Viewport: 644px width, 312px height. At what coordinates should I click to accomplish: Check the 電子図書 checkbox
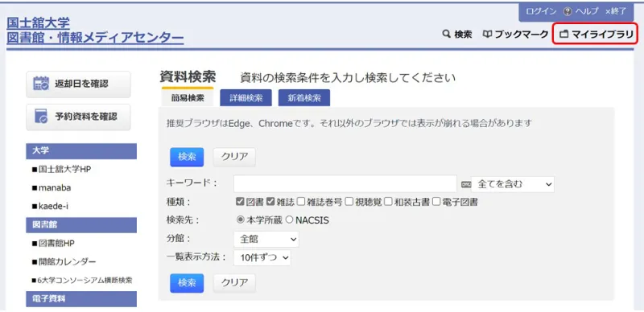tap(436, 202)
